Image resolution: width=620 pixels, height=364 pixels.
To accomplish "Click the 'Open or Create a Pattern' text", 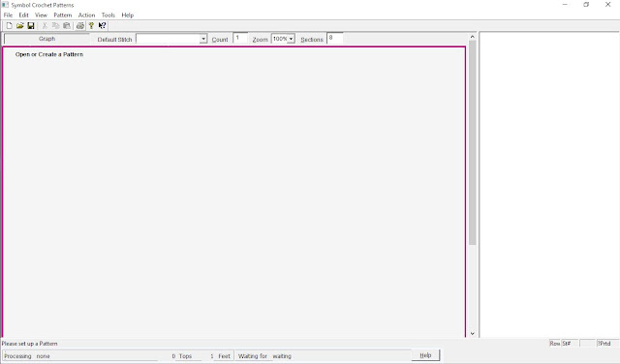I will [x=49, y=54].
